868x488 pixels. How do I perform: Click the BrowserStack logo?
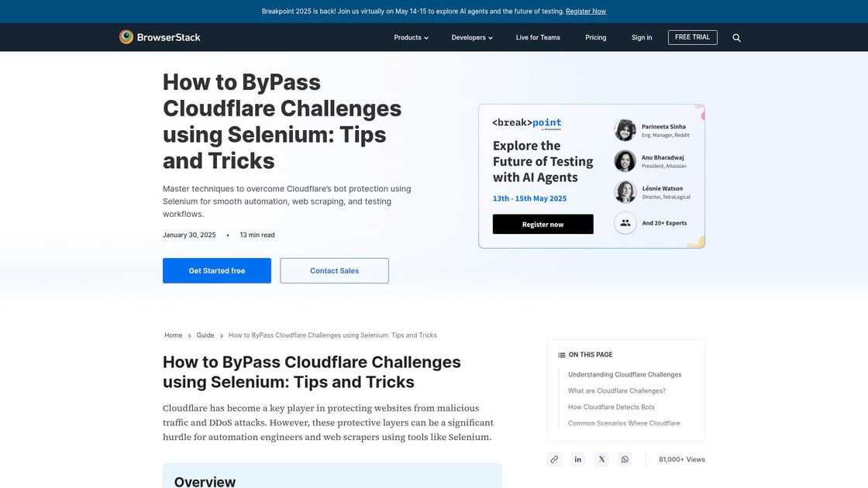[160, 37]
